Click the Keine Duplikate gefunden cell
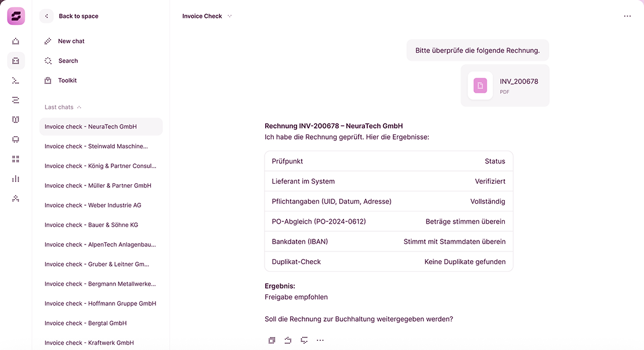 [x=465, y=262]
